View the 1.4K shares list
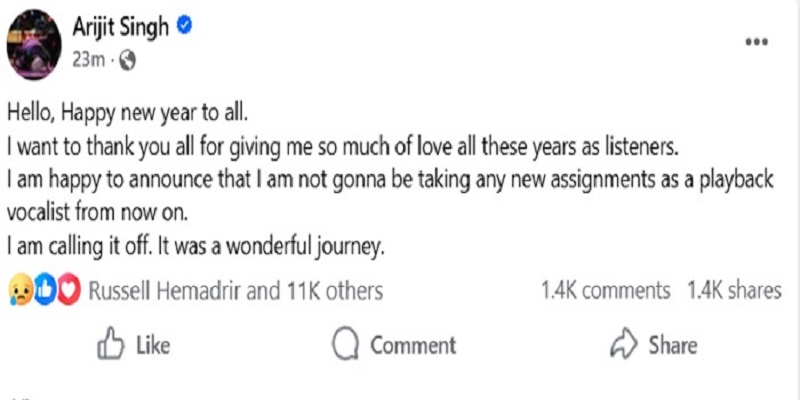Viewport: 800px width, 400px height. pos(734,291)
